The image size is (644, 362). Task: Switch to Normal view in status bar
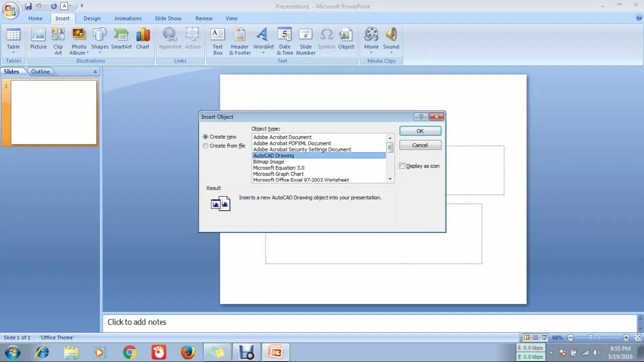click(526, 337)
